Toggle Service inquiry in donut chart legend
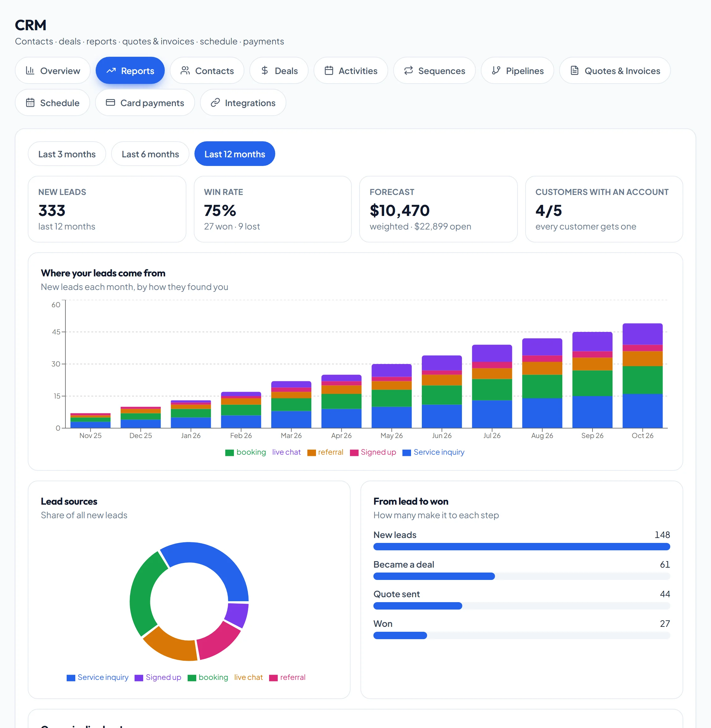 98,678
